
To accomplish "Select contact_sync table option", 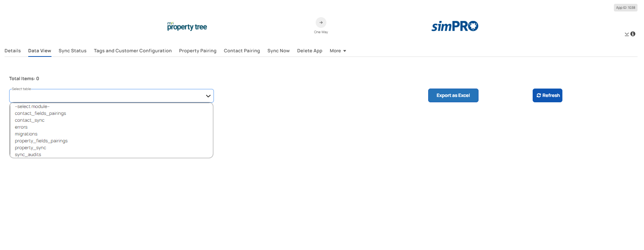I will coord(111,120).
